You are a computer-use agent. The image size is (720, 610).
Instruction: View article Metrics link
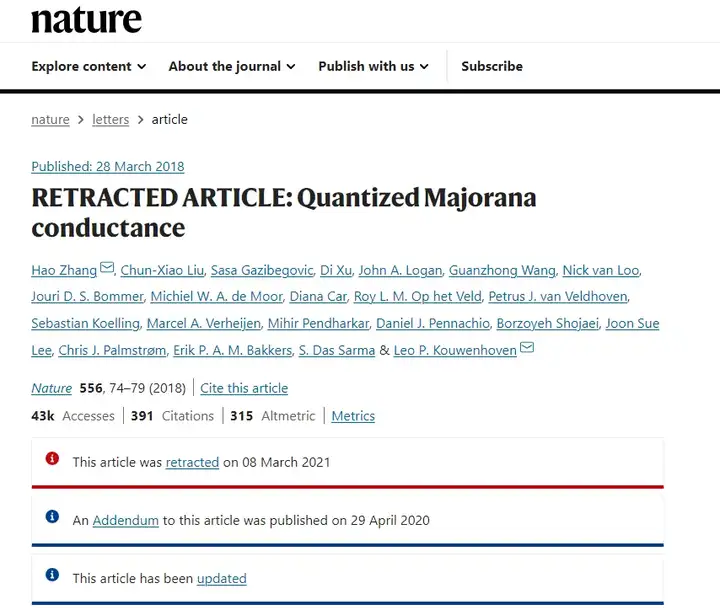coord(353,416)
